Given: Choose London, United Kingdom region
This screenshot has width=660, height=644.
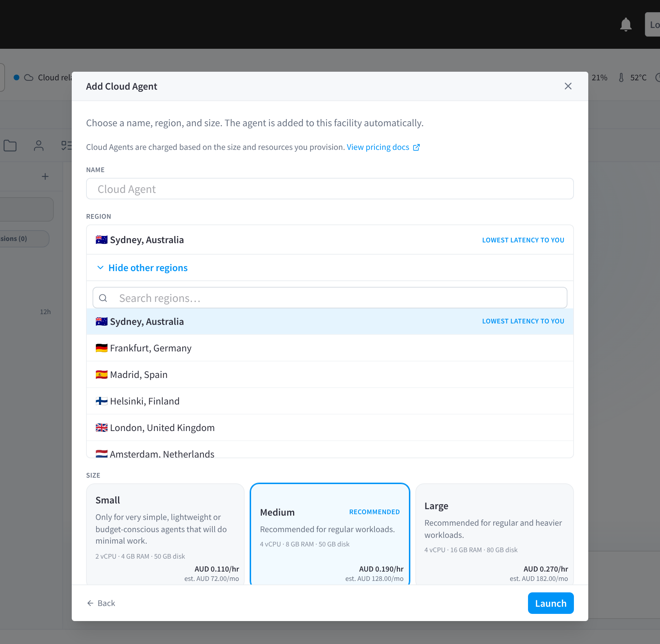Looking at the screenshot, I should click(330, 427).
